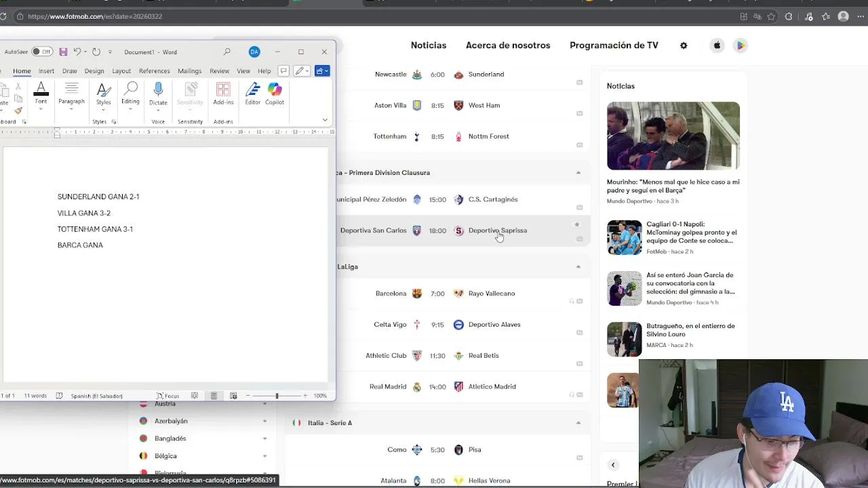This screenshot has width=868, height=488.
Task: Click the Save icon in Word title bar
Action: (x=63, y=52)
